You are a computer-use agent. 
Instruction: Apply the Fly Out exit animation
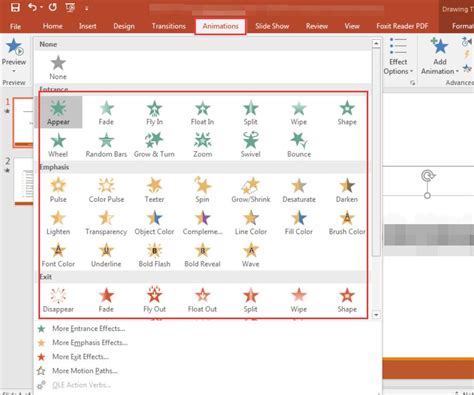tap(154, 300)
